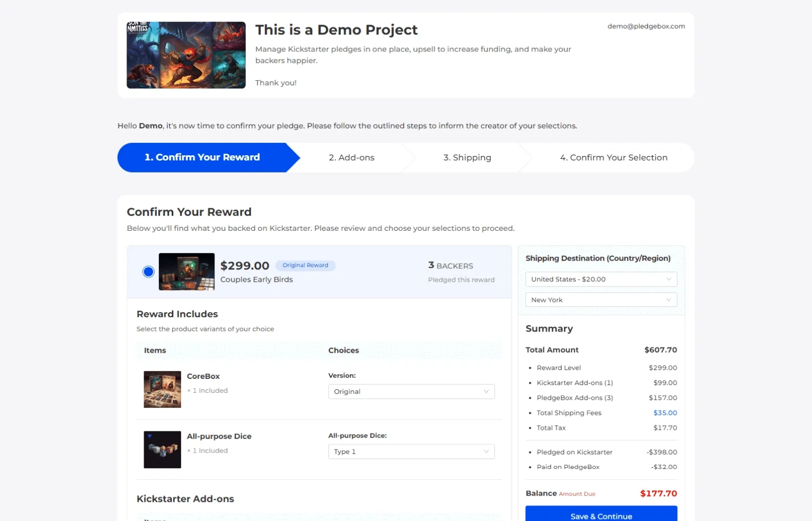The image size is (812, 521).
Task: Click the chevron arrow in the New York dropdown
Action: coord(668,300)
